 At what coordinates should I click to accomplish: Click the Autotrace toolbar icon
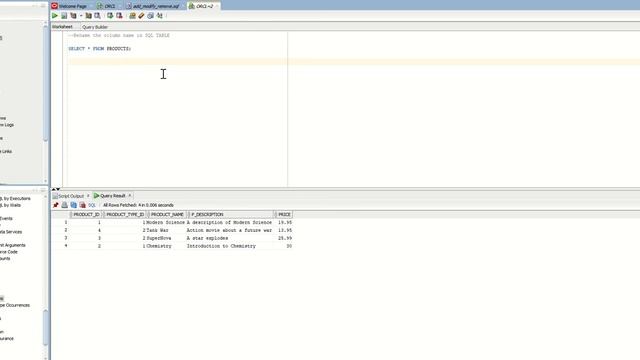click(88, 16)
